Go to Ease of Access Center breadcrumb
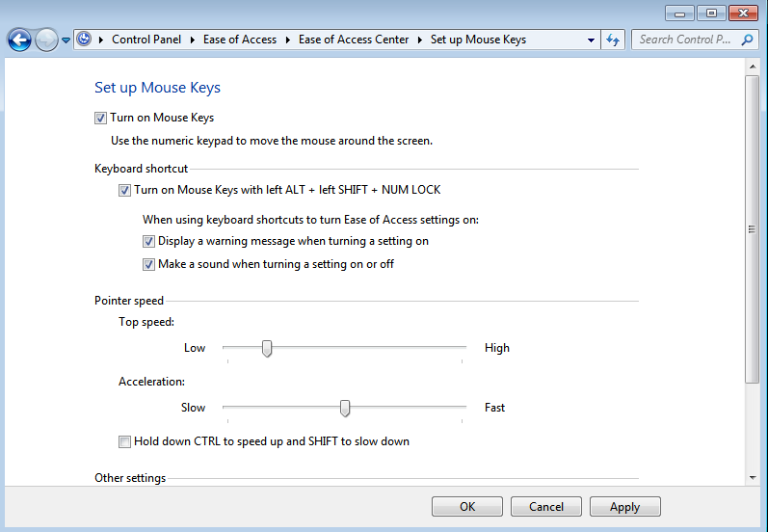The width and height of the screenshot is (768, 532). coord(353,40)
